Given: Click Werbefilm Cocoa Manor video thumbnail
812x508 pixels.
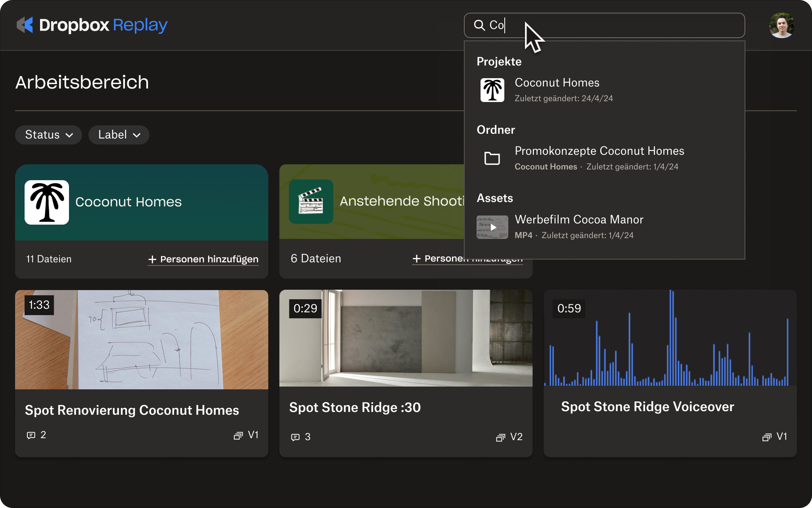Looking at the screenshot, I should tap(492, 227).
